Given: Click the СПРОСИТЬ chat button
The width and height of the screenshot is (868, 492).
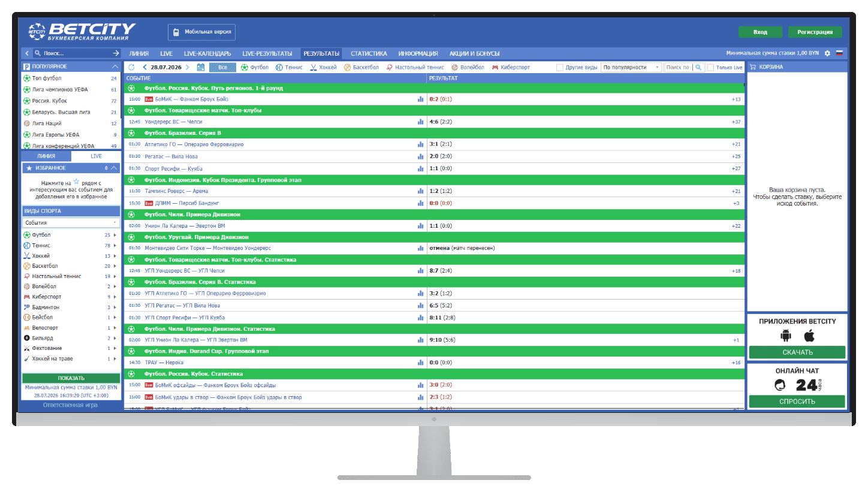Looking at the screenshot, I should (x=797, y=402).
